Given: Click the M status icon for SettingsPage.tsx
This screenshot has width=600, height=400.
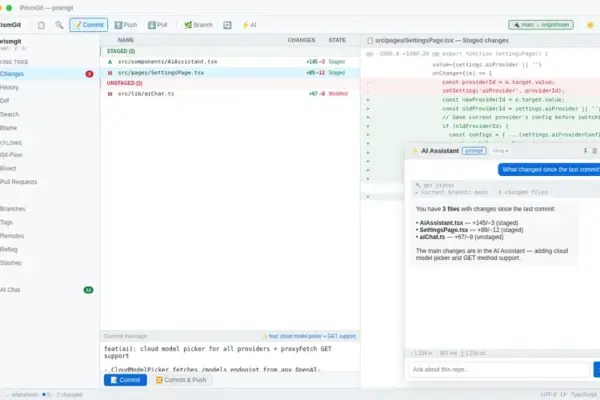Looking at the screenshot, I should tap(110, 73).
